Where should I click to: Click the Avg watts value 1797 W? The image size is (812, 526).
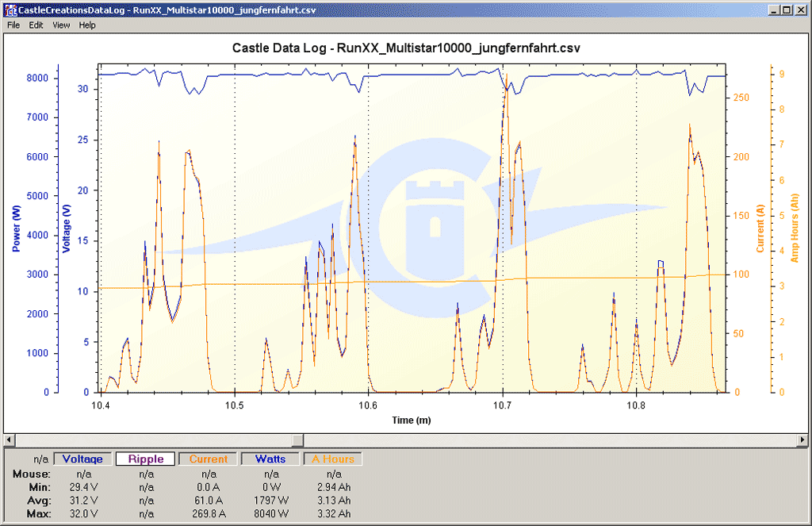click(271, 501)
